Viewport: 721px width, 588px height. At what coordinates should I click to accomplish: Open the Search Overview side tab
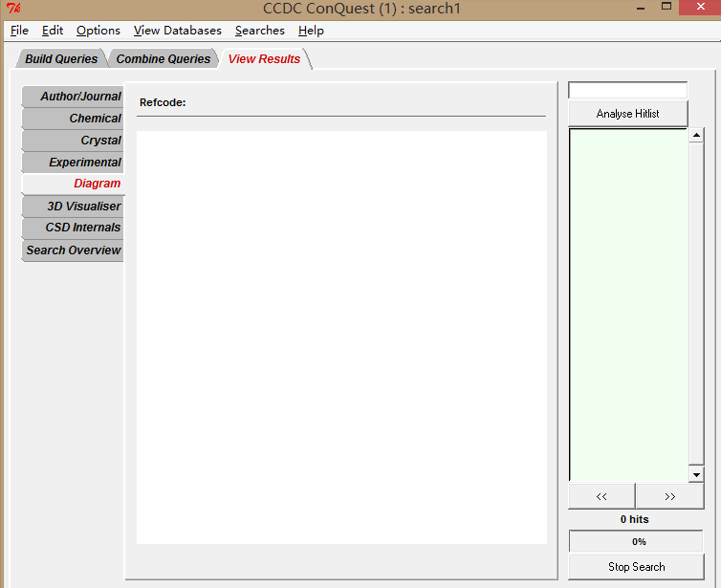pos(73,250)
